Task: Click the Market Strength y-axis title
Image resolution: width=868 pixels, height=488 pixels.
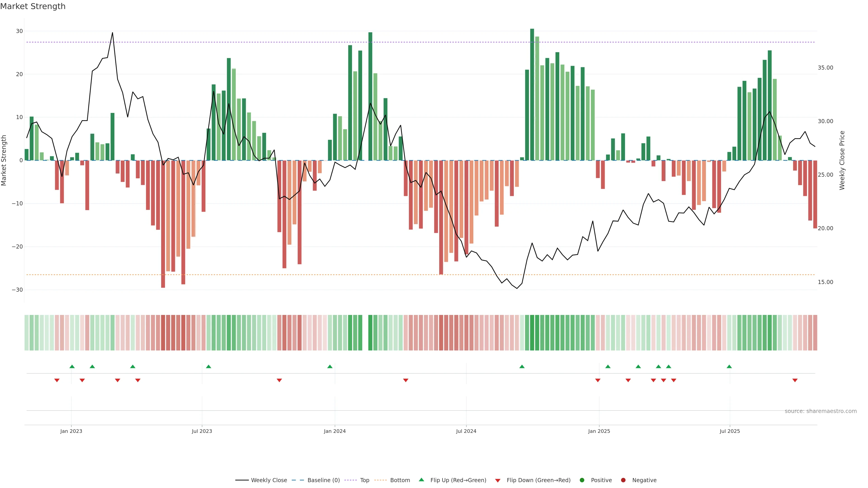Action: [4, 160]
